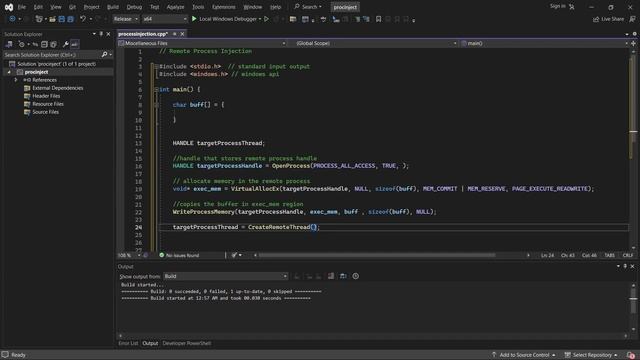The width and height of the screenshot is (640, 360).
Task: Open the File menu
Action: click(x=22, y=7)
